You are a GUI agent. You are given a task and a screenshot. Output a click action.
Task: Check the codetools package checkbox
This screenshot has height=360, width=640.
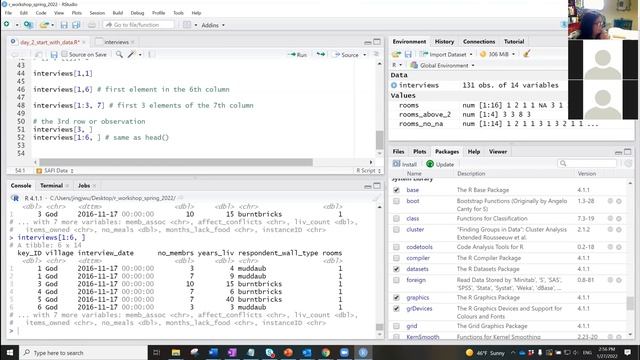(x=396, y=247)
